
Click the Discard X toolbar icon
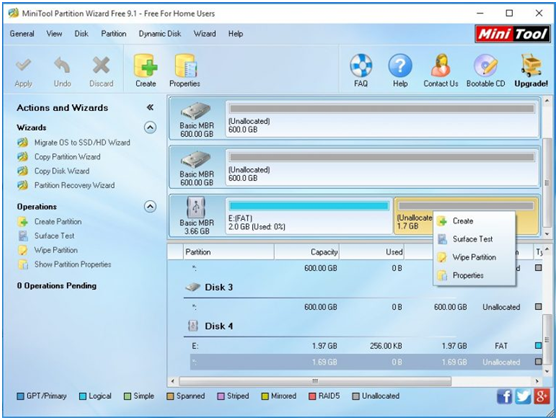101,65
